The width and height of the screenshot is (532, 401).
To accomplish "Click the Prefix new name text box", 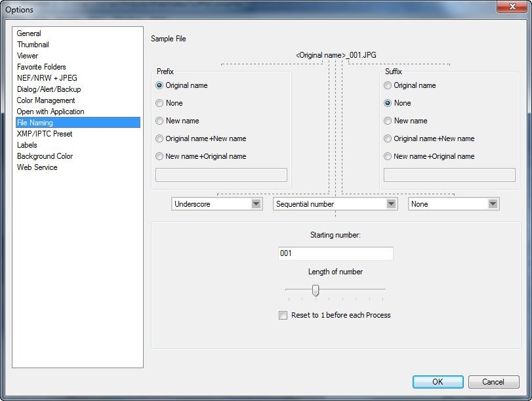I will point(221,175).
